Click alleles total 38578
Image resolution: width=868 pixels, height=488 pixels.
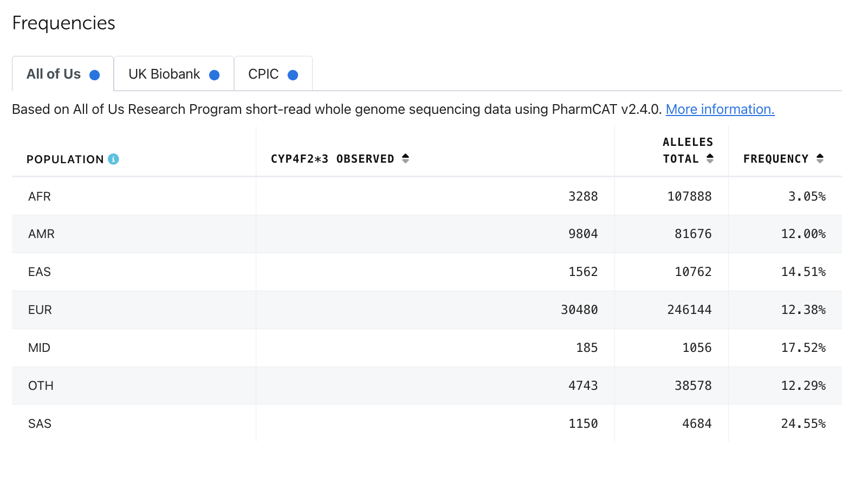coord(693,386)
